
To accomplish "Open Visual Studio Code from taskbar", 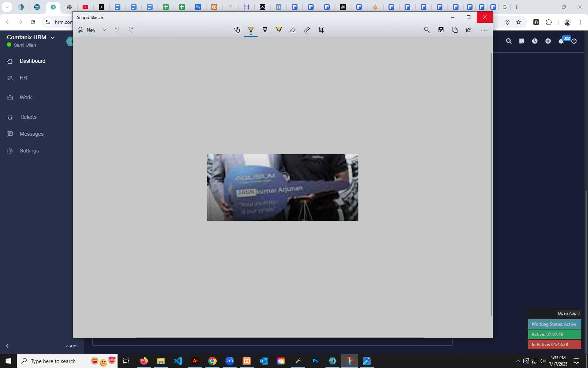I will 178,361.
